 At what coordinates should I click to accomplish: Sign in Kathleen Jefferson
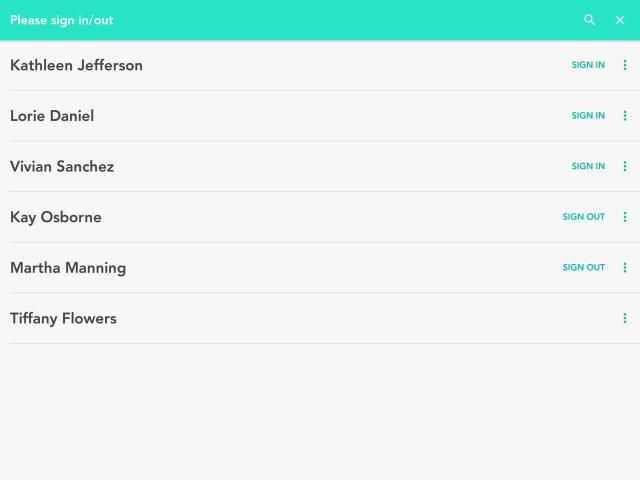tap(588, 65)
